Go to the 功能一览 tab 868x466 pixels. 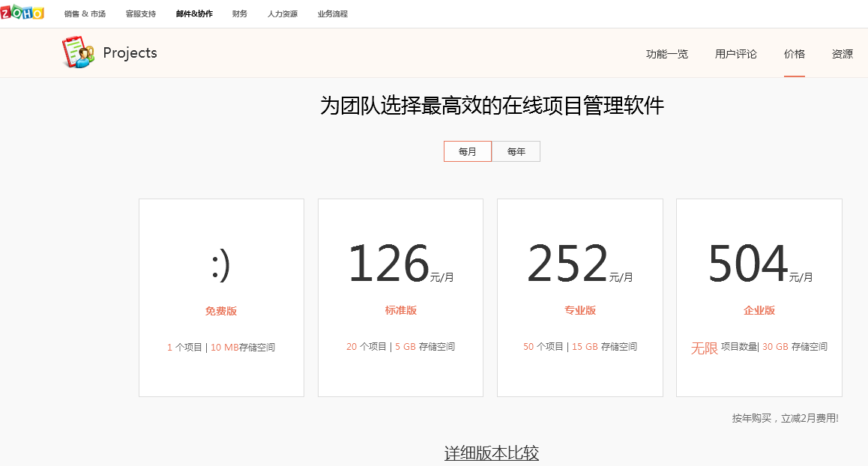[x=667, y=54]
